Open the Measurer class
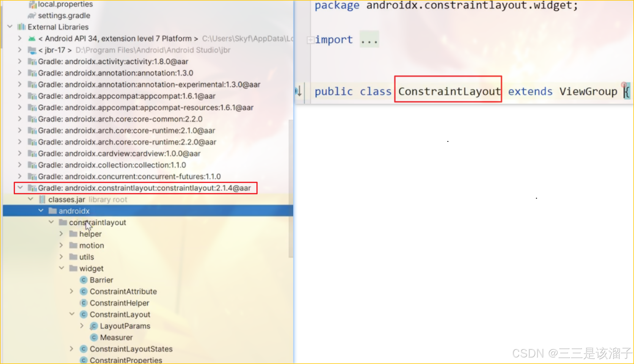 pyautogui.click(x=116, y=338)
